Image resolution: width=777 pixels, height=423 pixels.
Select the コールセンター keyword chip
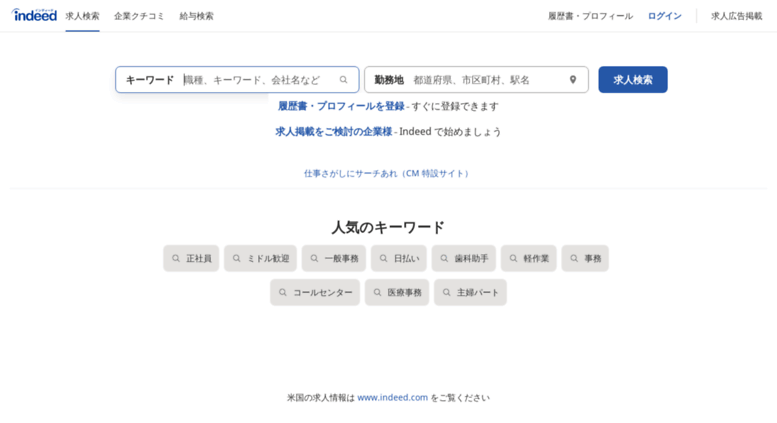(315, 292)
